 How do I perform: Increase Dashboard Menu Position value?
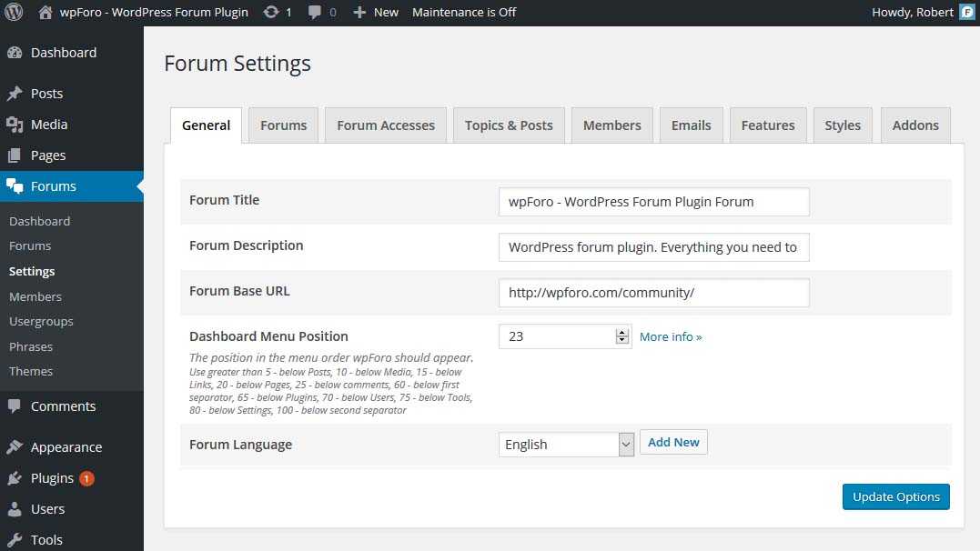[621, 333]
